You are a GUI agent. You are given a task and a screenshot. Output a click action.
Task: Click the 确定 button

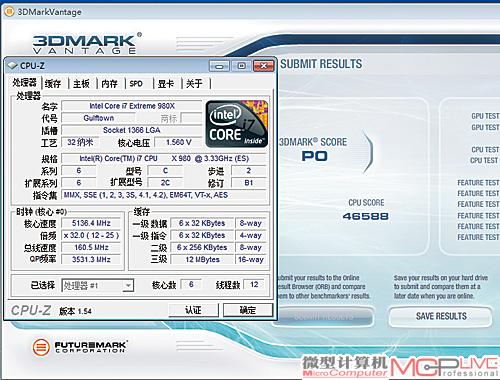[248, 310]
